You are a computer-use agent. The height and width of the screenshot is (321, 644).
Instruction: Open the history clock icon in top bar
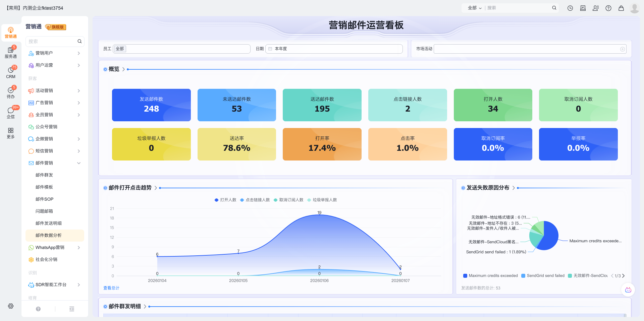point(570,8)
